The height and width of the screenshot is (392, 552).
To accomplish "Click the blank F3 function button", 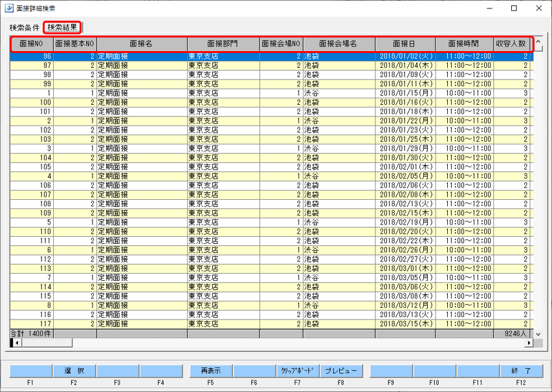I will (117, 371).
